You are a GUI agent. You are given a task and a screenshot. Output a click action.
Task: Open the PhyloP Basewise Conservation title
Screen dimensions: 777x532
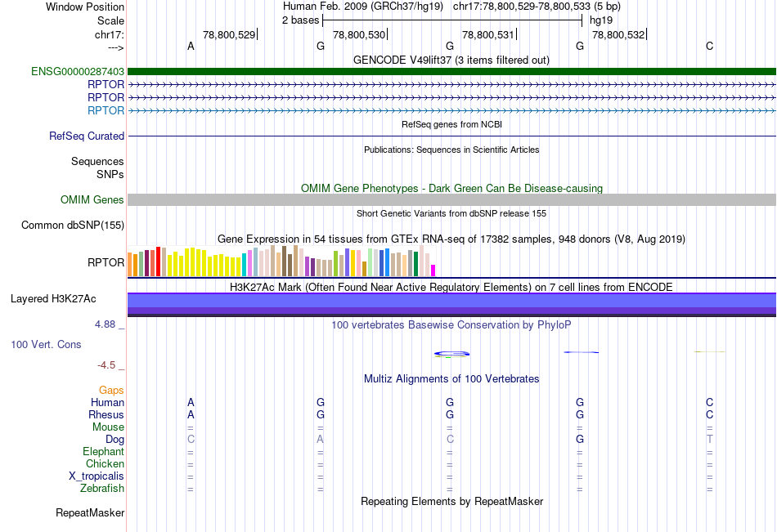[451, 325]
